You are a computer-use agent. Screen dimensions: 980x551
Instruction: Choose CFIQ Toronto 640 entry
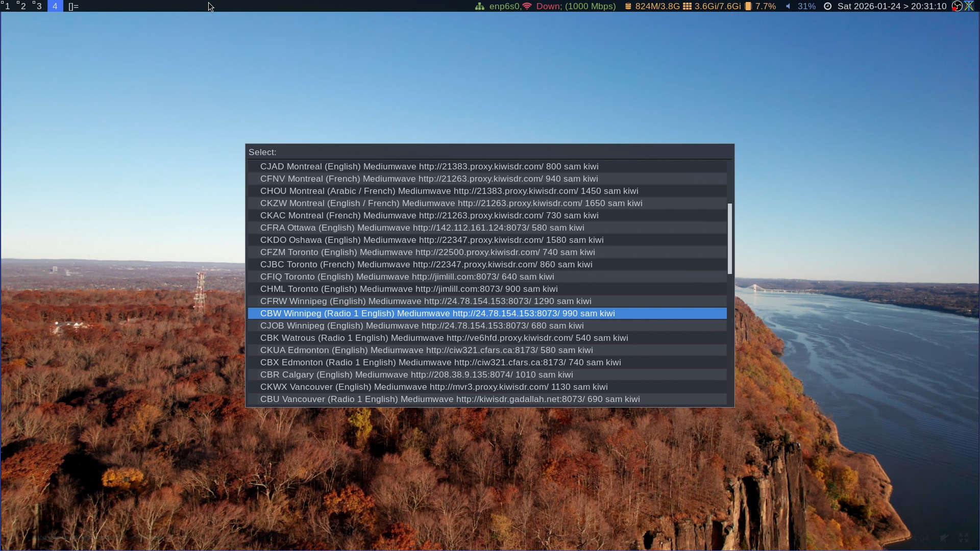pyautogui.click(x=487, y=277)
